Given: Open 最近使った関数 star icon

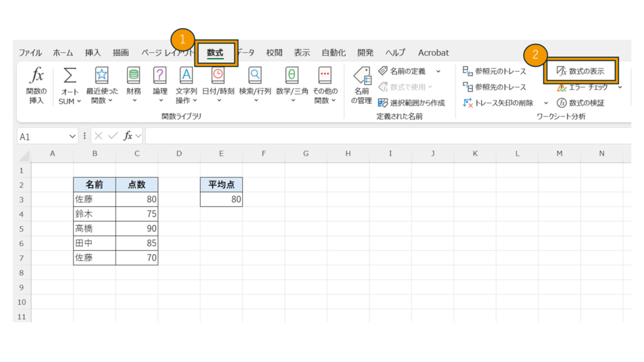Looking at the screenshot, I should (101, 77).
